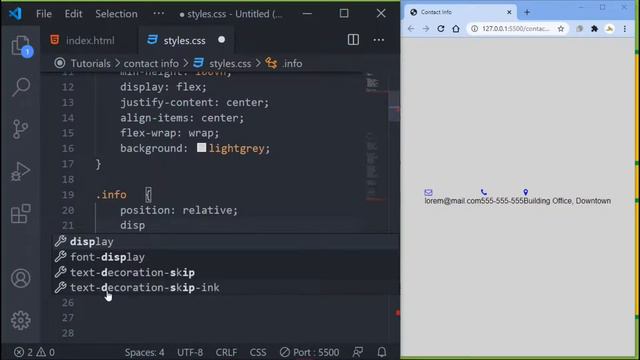Click the phone icon on the page
The height and width of the screenshot is (360, 640).
pyautogui.click(x=484, y=192)
